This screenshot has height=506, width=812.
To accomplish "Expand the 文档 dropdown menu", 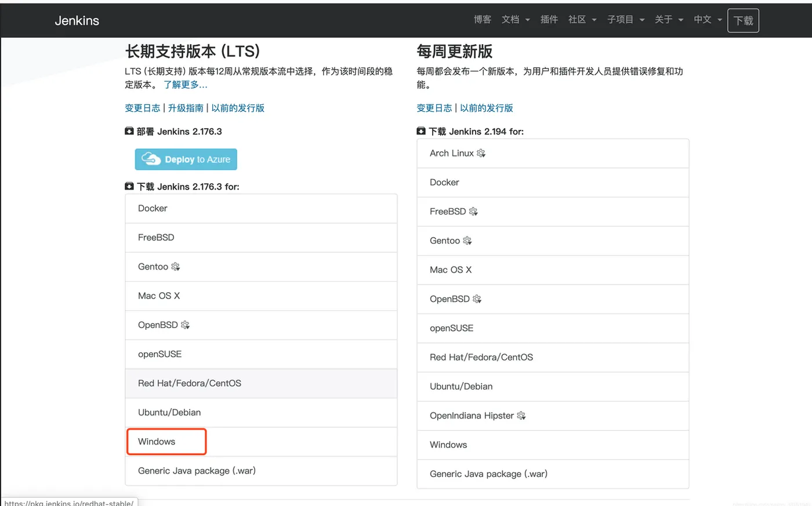I will click(516, 20).
